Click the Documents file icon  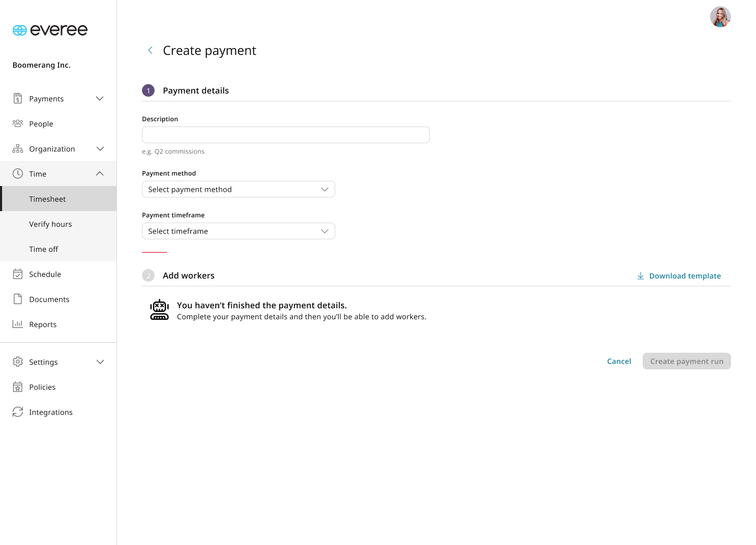(x=18, y=299)
